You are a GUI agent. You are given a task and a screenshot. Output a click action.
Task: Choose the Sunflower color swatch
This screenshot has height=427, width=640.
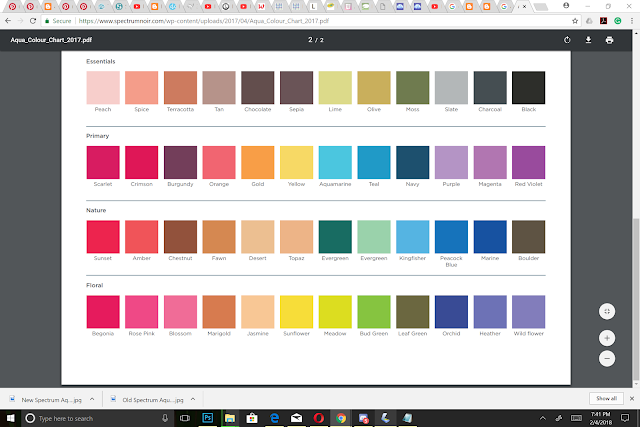tap(296, 312)
